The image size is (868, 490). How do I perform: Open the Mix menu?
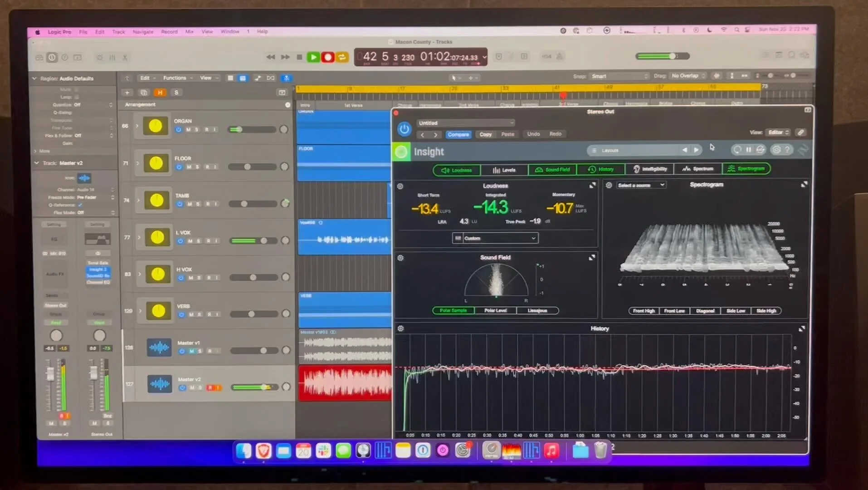190,32
